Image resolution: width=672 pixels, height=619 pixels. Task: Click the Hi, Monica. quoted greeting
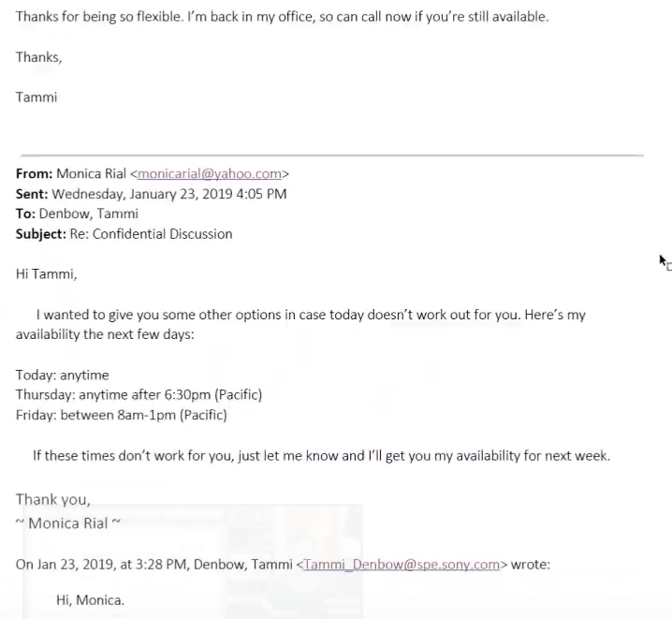tap(90, 600)
